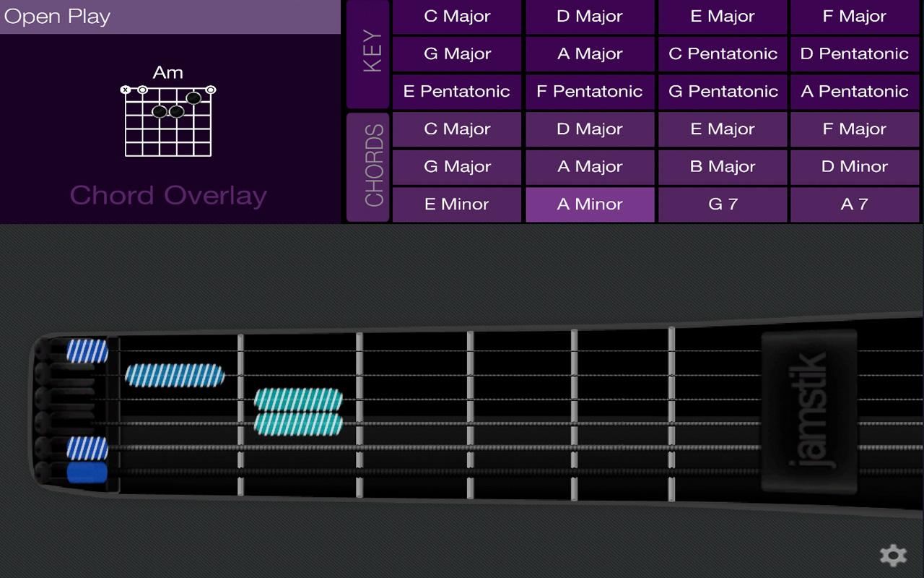The height and width of the screenshot is (578, 924).
Task: Choose F Major key
Action: (855, 17)
